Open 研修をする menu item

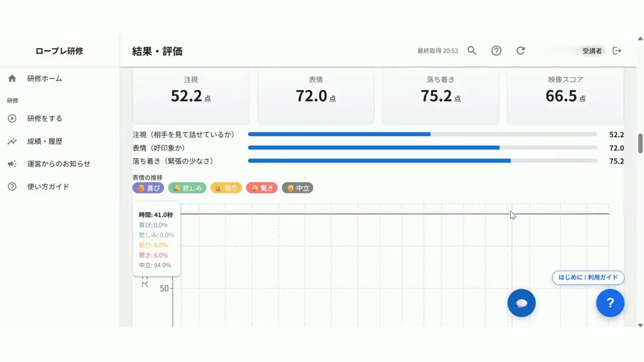point(60,119)
